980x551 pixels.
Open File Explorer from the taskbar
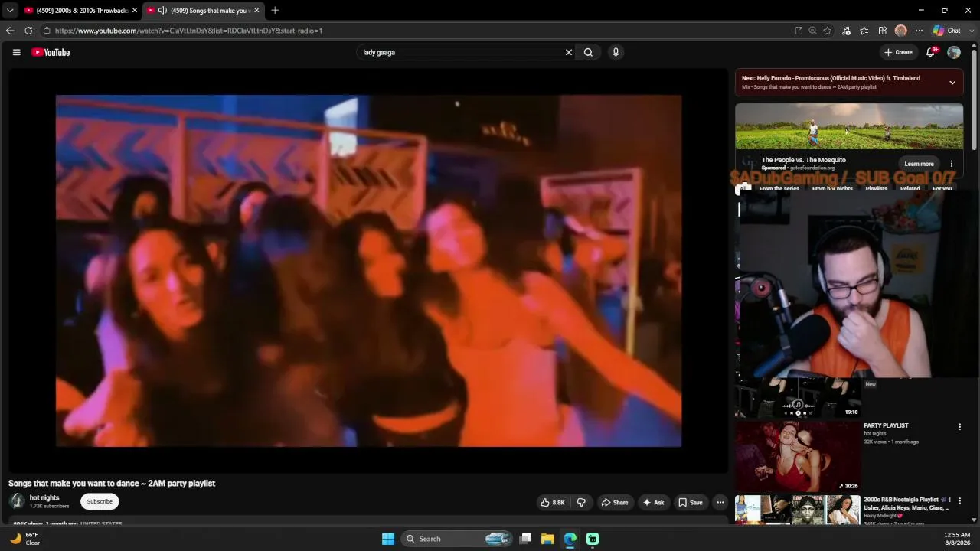pos(547,539)
